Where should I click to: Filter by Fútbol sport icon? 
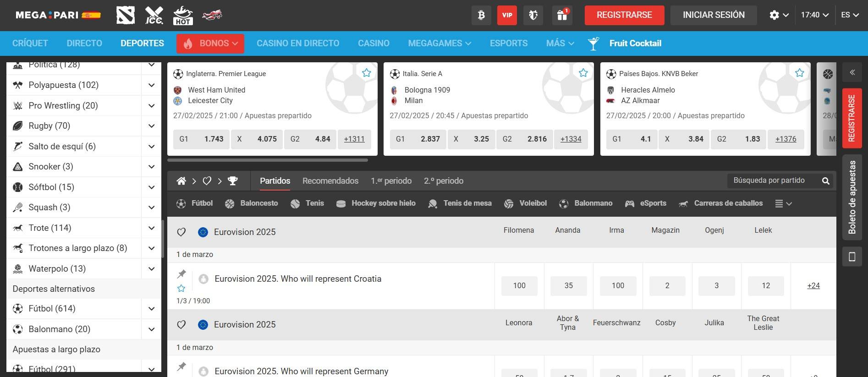[195, 203]
